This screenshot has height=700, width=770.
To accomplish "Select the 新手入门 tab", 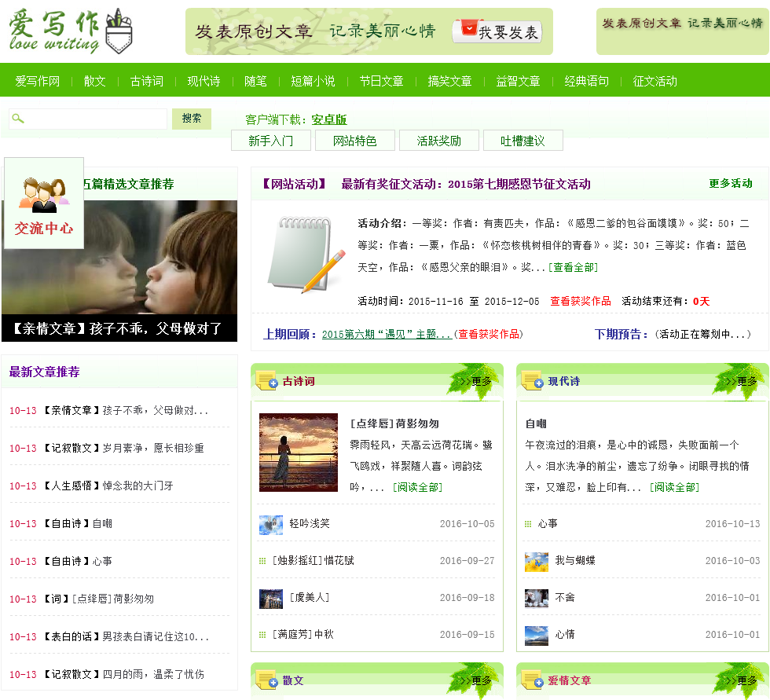I will [x=270, y=141].
